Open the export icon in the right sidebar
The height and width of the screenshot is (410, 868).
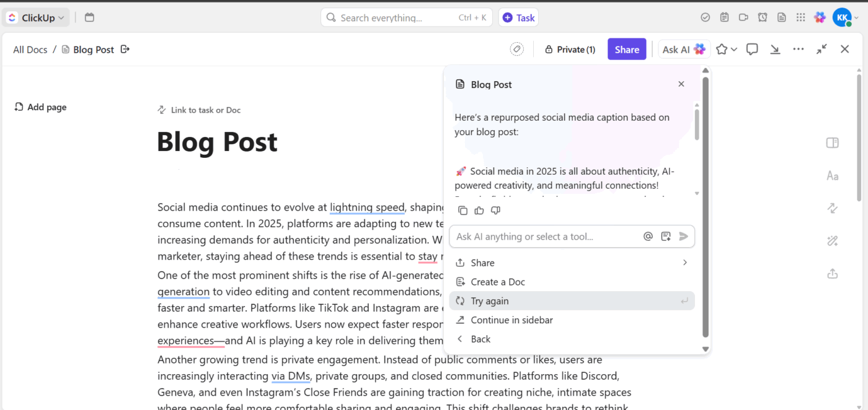(x=832, y=273)
